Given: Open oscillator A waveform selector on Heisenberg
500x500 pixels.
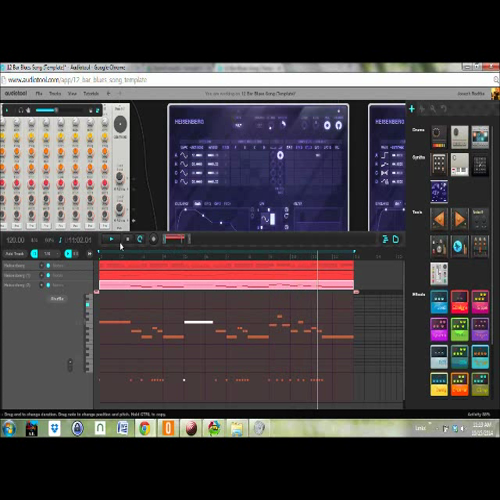Looking at the screenshot, I should [184, 155].
